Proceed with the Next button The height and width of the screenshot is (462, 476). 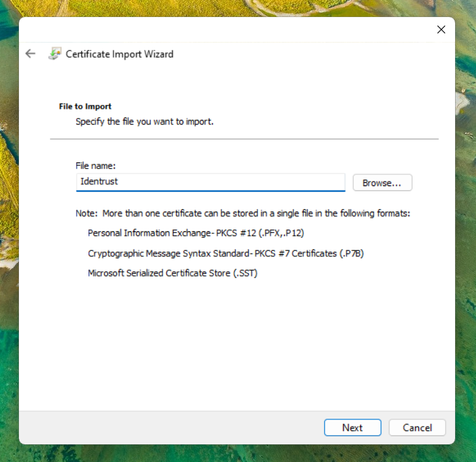point(352,427)
